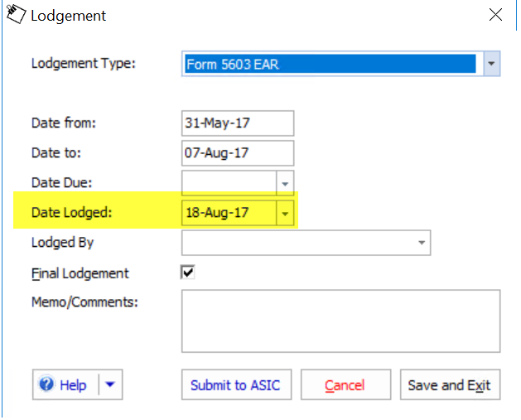521x420 pixels.
Task: Open the Date Due calendar dropdown
Action: [x=285, y=183]
